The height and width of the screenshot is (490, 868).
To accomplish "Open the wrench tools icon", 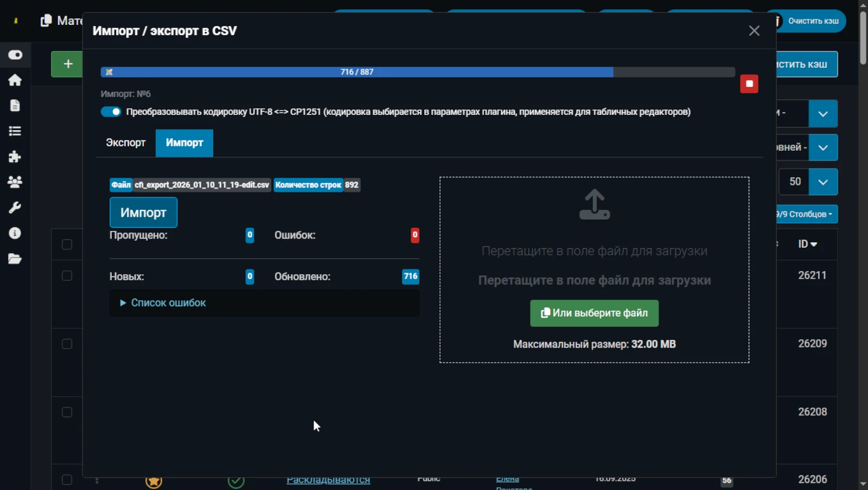I will [15, 208].
